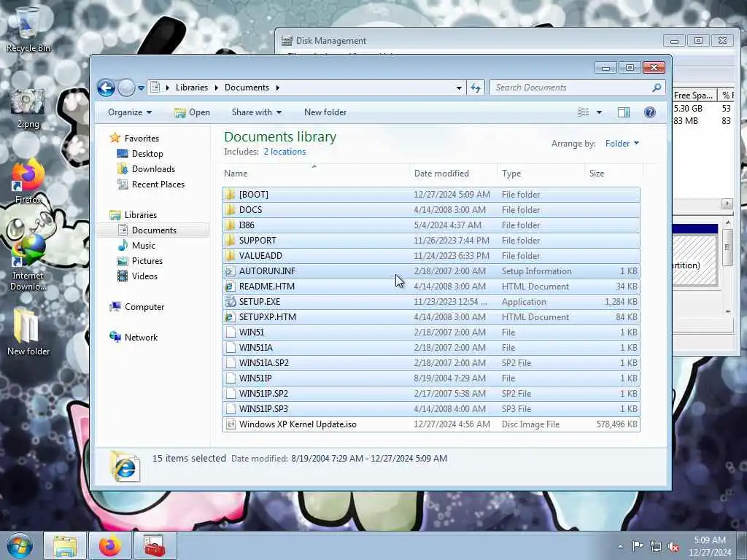Screen dimensions: 747x560
Task: Select the [BOOT] folder icon
Action: click(231, 194)
